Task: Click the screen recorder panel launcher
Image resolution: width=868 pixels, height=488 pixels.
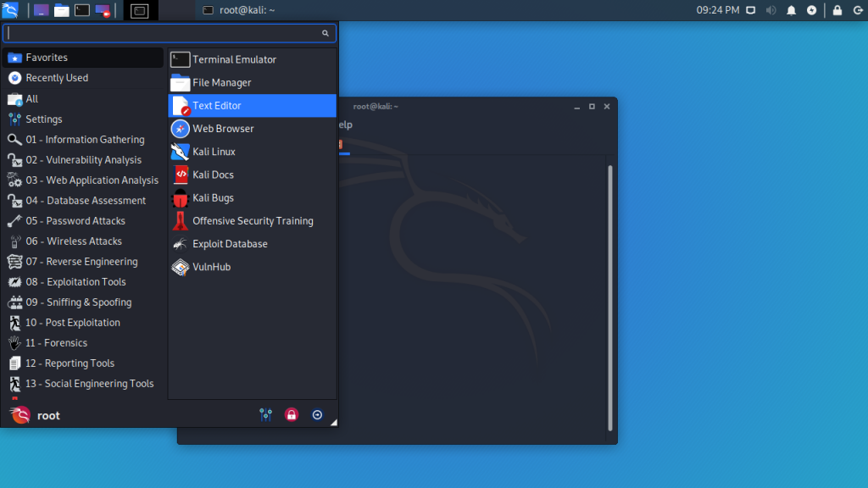Action: pyautogui.click(x=103, y=10)
